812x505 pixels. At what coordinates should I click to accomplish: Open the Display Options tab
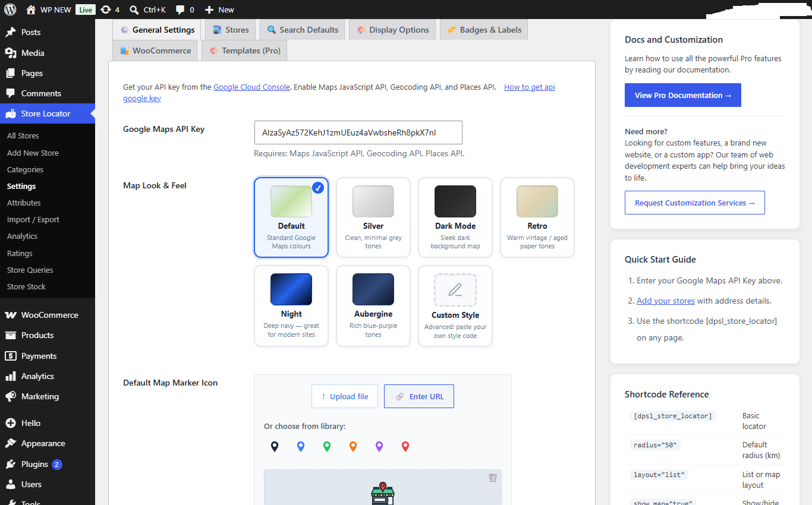tap(392, 30)
